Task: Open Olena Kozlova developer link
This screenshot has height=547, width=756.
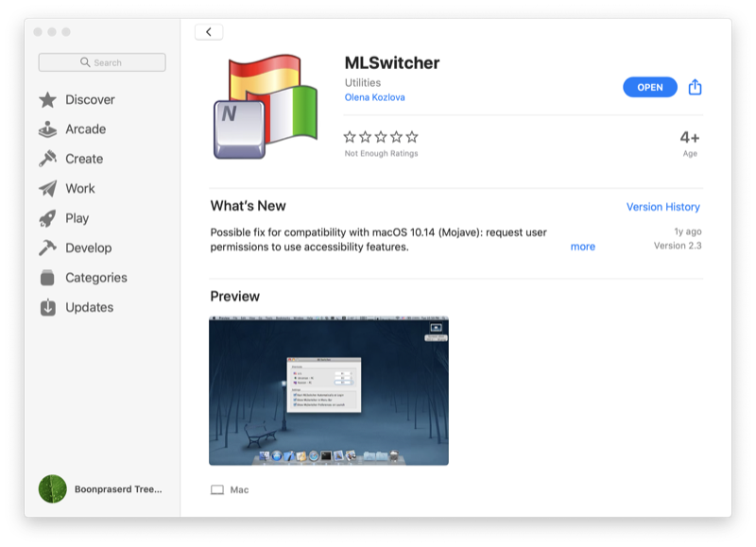Action: pyautogui.click(x=374, y=97)
